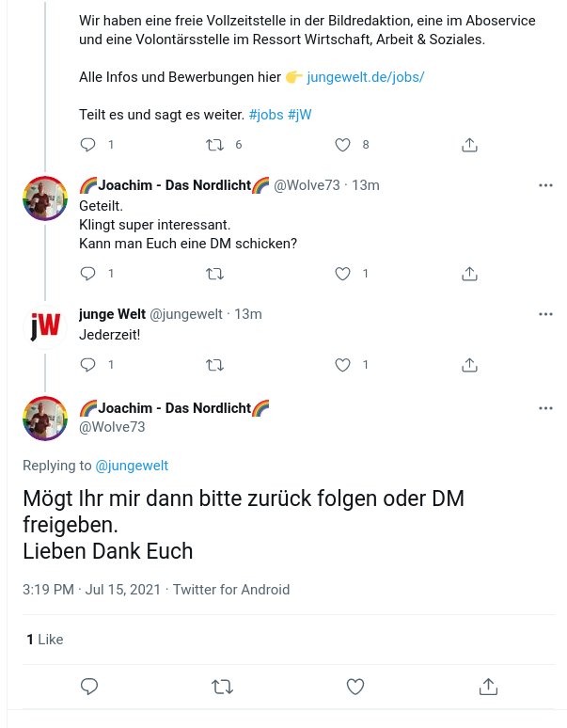Retweet Joachim's "Geteilt." reply

pyautogui.click(x=214, y=274)
